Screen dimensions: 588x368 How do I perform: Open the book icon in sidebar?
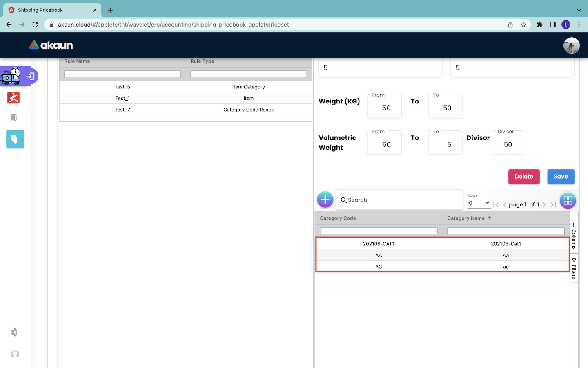14,117
